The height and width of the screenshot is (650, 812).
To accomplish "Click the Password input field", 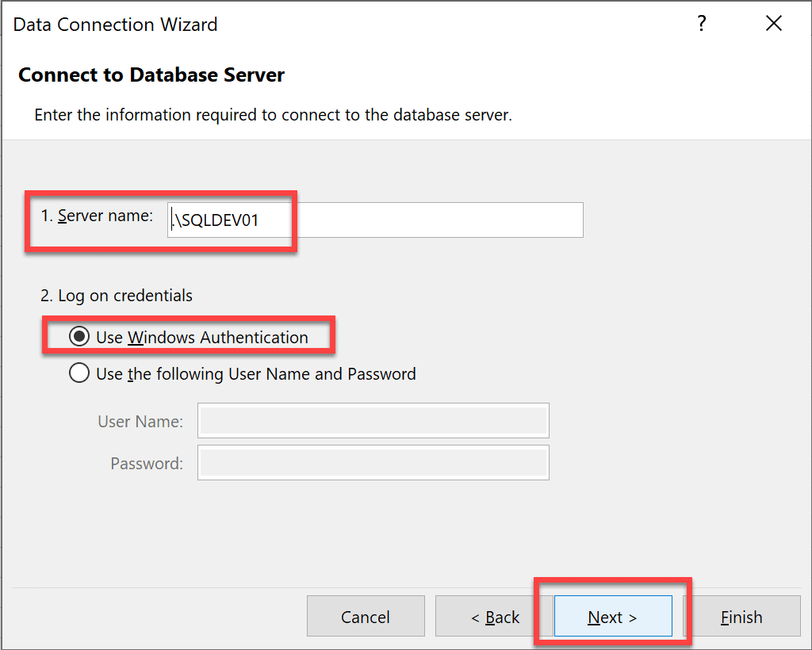I will pyautogui.click(x=373, y=463).
